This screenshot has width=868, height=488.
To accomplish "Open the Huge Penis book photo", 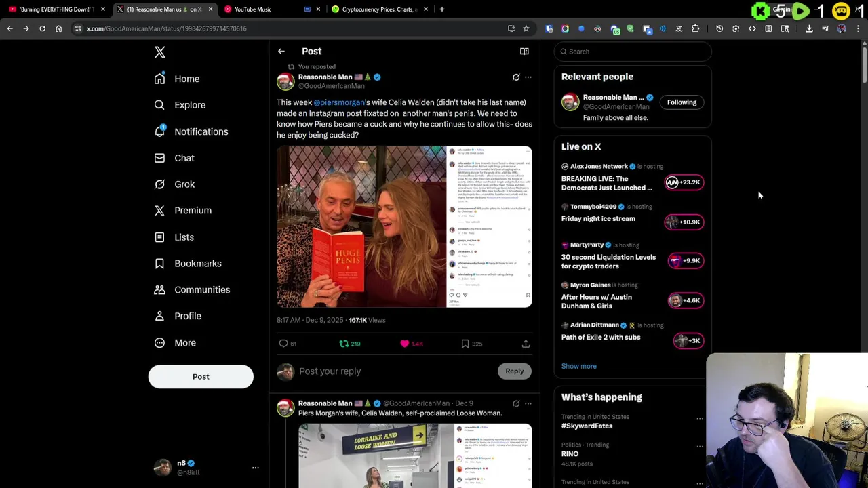I will 361,227.
